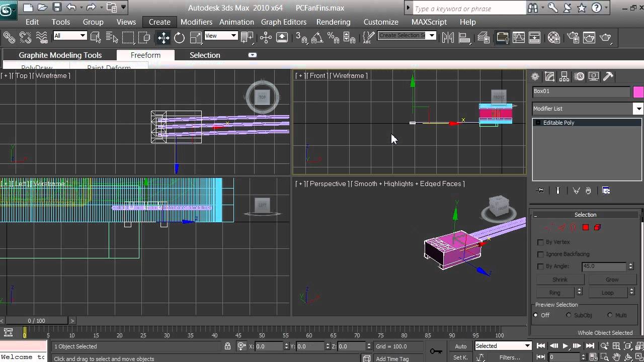644x362 pixels.
Task: Toggle the selection lock icon
Action: coord(228,346)
